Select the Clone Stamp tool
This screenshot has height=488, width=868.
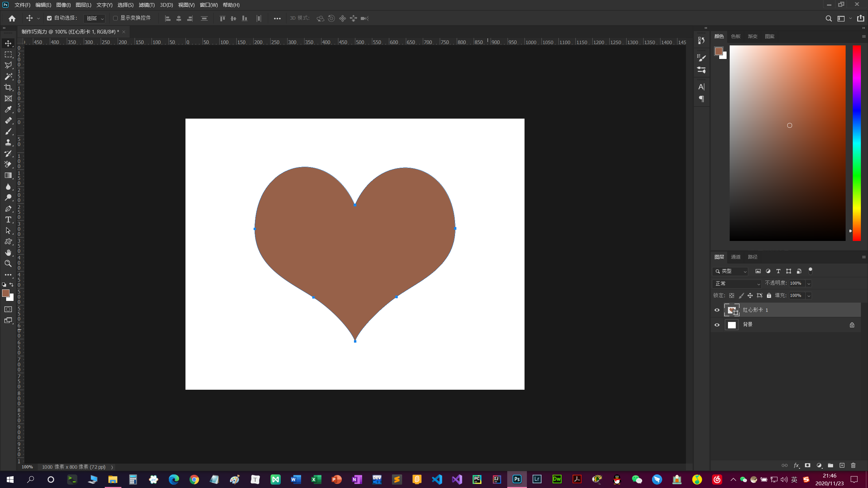coord(8,143)
